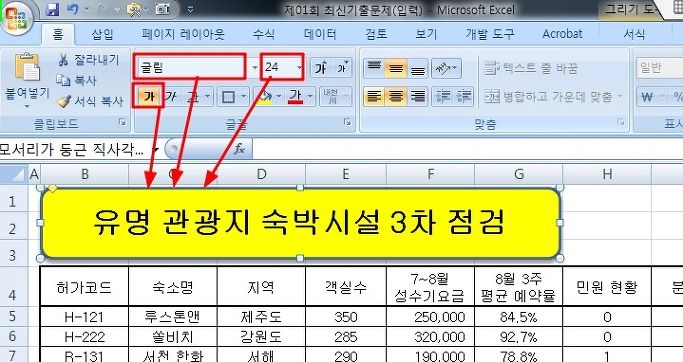The width and height of the screenshot is (683, 362).
Task: Click the name box showing 모서리가 둥근 직사각
Action: [75, 149]
